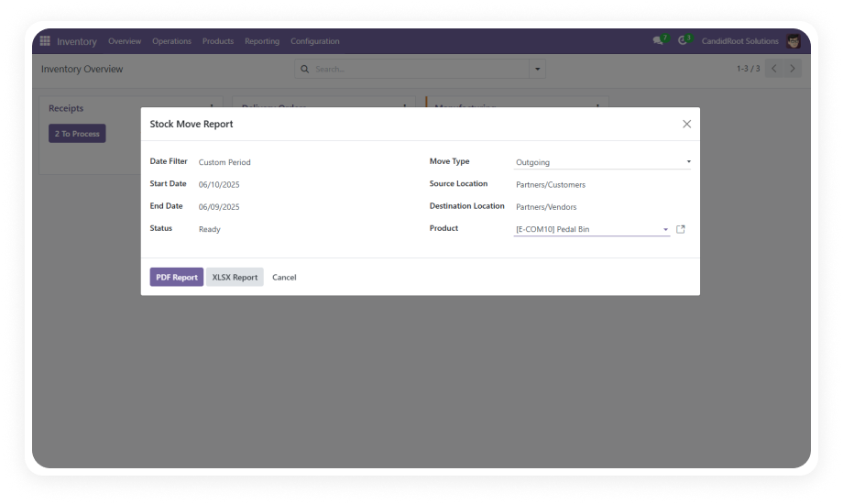Click the 2 To Process button
Image resolution: width=843 pixels, height=504 pixels.
77,134
